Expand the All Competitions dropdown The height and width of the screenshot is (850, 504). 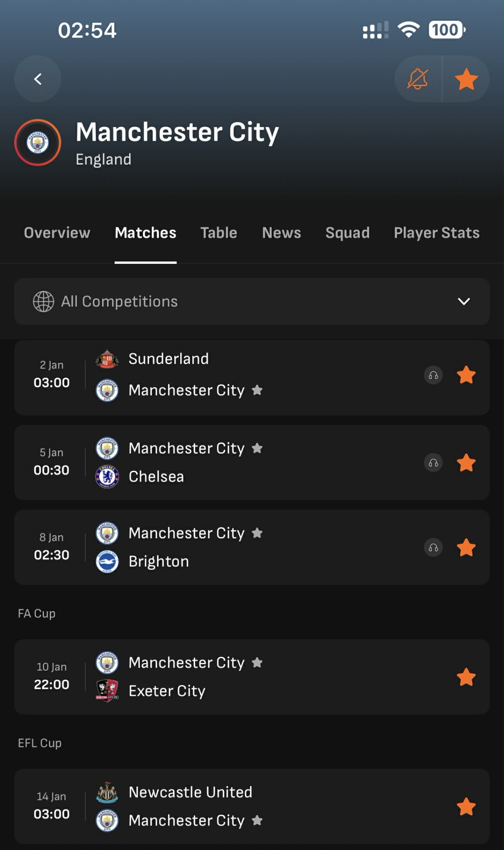(x=464, y=301)
